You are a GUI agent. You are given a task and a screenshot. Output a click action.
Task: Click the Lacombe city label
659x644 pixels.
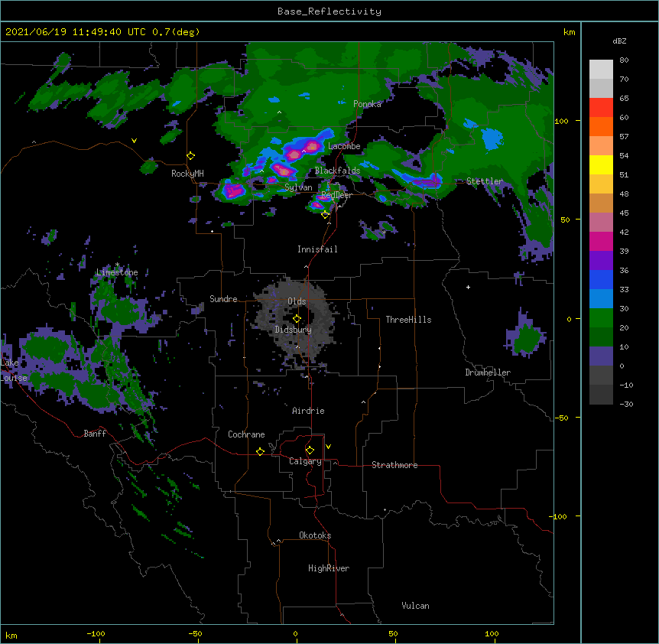coord(344,146)
